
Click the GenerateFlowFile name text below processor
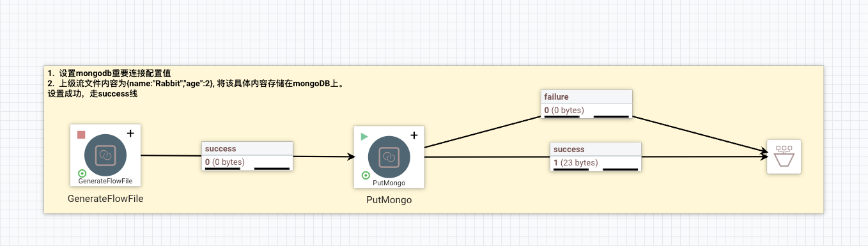[x=105, y=199]
